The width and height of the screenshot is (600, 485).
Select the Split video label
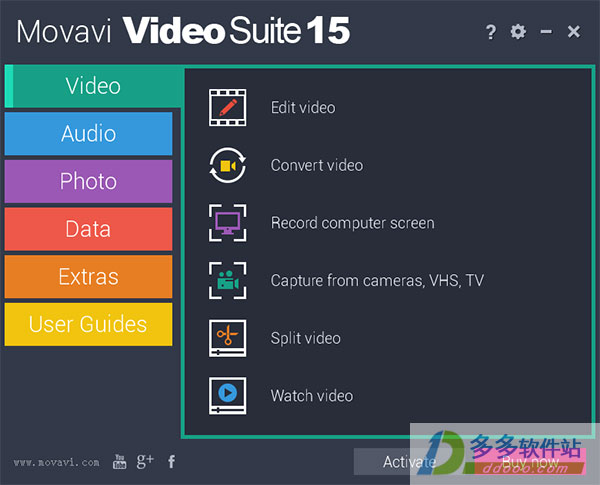[305, 338]
